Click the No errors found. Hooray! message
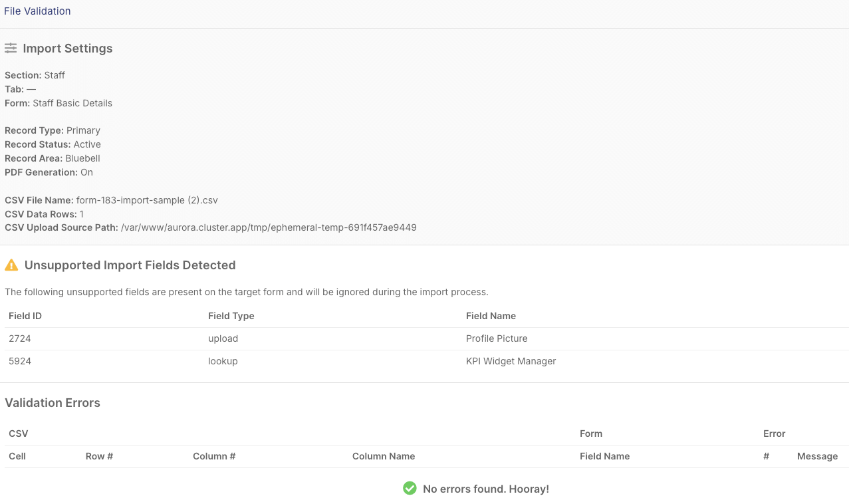Screen dimensions: 849x504 click(x=486, y=489)
